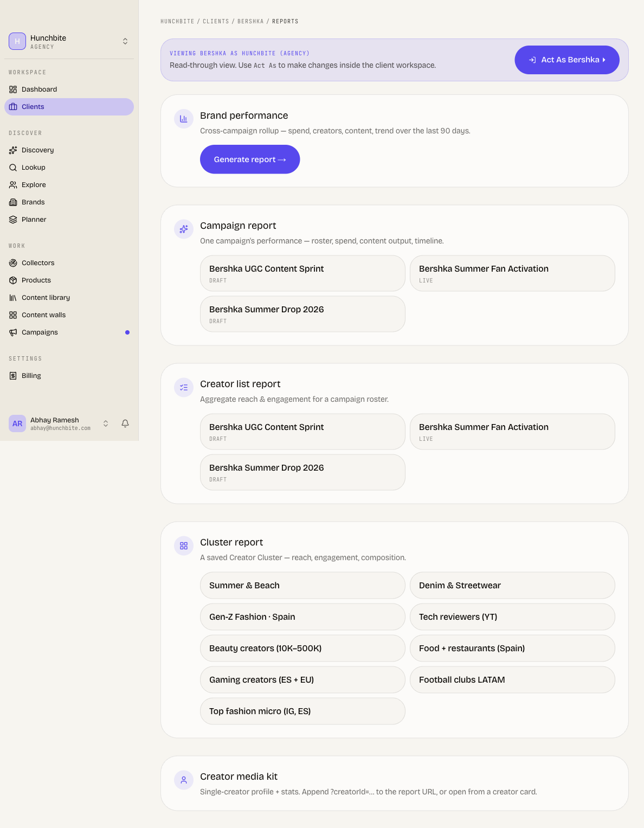Open Creator list report for Bershka UGC Content Sprint
Viewport: 644px width, 828px height.
(x=302, y=432)
